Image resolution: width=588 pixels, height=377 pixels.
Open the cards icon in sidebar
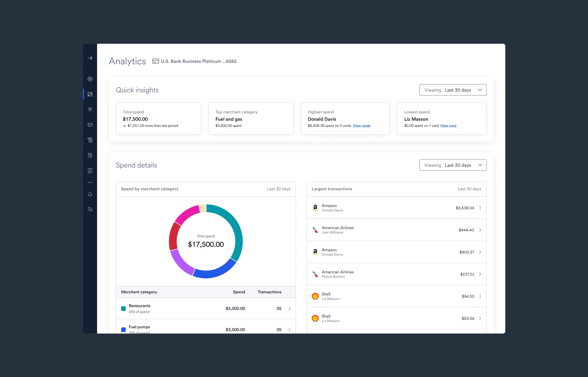coord(90,125)
